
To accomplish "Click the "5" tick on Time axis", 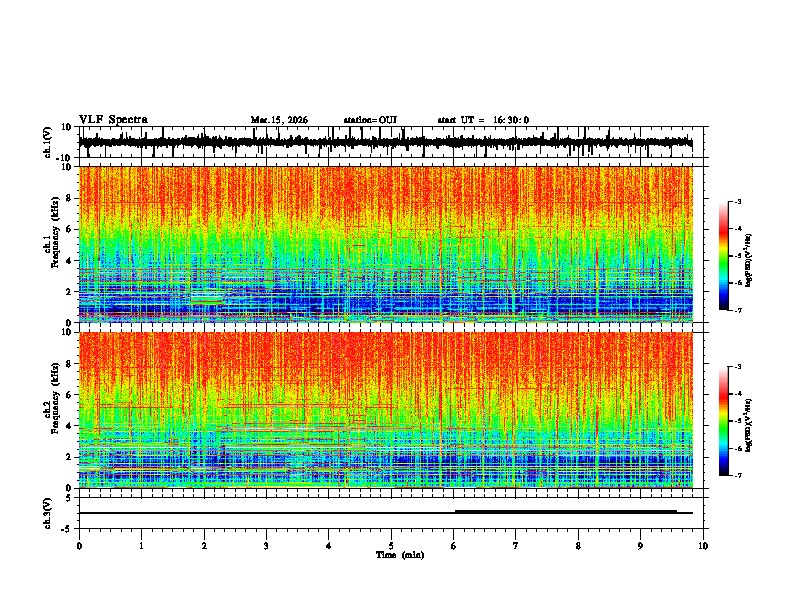I will [391, 546].
